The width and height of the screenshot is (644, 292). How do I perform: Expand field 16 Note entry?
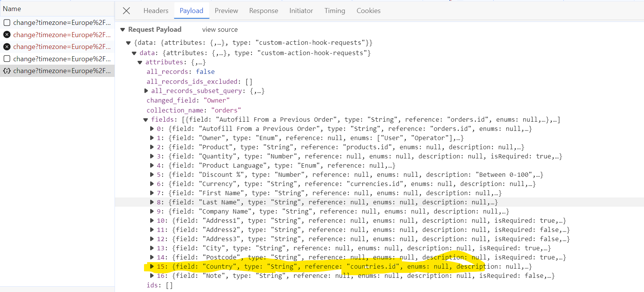click(x=152, y=276)
